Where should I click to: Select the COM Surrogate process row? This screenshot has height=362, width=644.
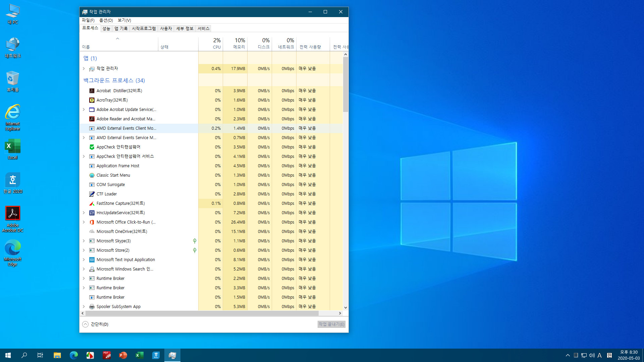tap(211, 185)
